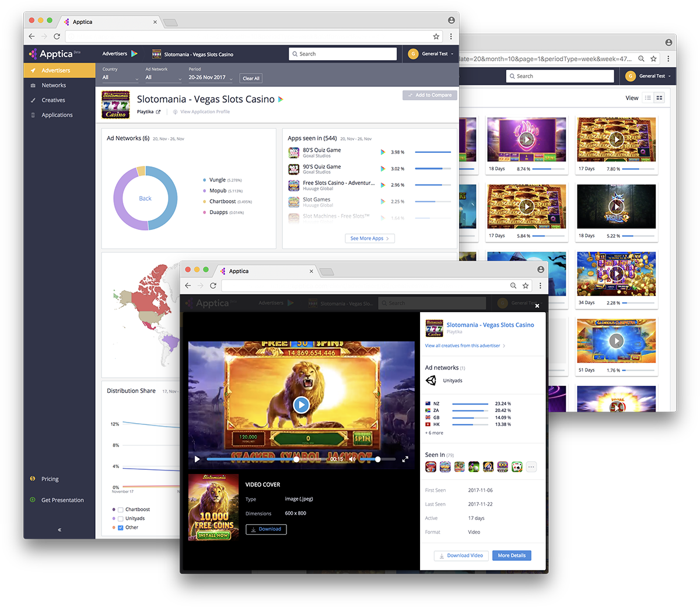
Task: Click the Advertisers play icon in header breadcrumb
Action: coord(134,54)
